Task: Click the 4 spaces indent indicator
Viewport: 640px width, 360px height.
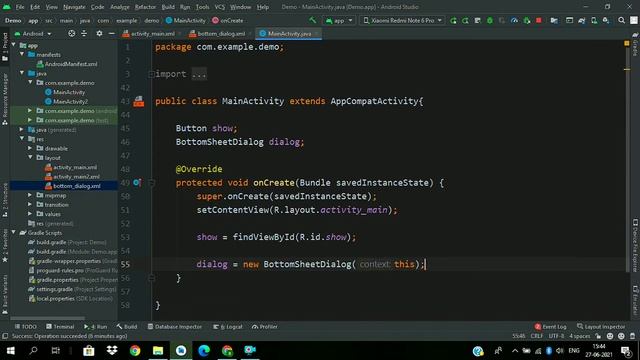Action: [580, 336]
